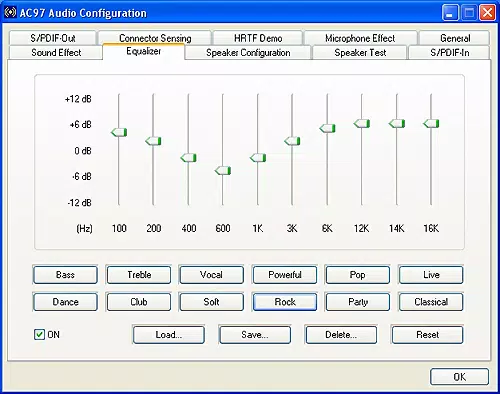
Task: Select the Rock preset button
Action: (x=285, y=302)
